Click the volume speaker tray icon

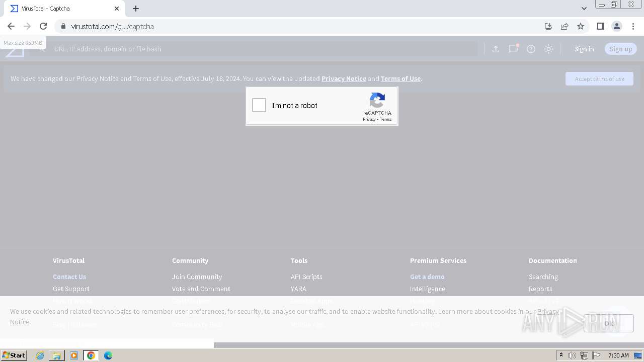[x=572, y=355]
